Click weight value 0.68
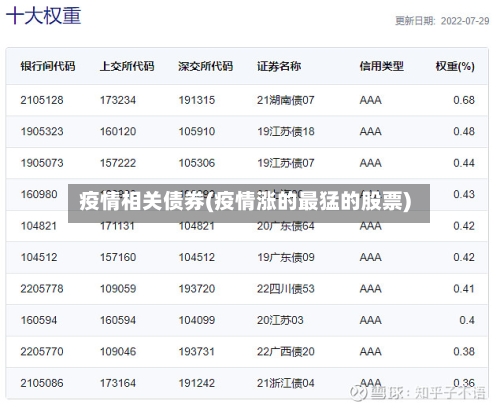The image size is (500, 408). pos(464,100)
